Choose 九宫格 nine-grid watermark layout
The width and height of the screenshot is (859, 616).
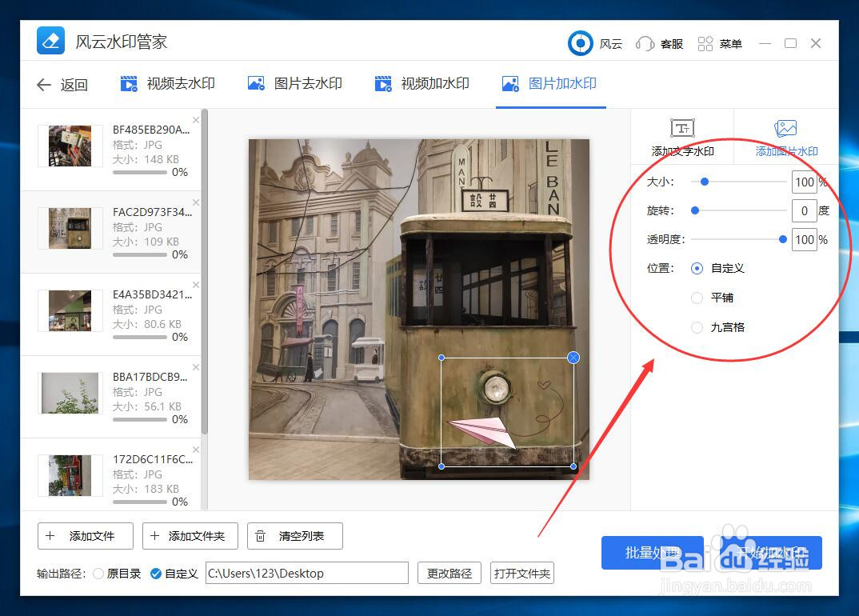pos(697,326)
